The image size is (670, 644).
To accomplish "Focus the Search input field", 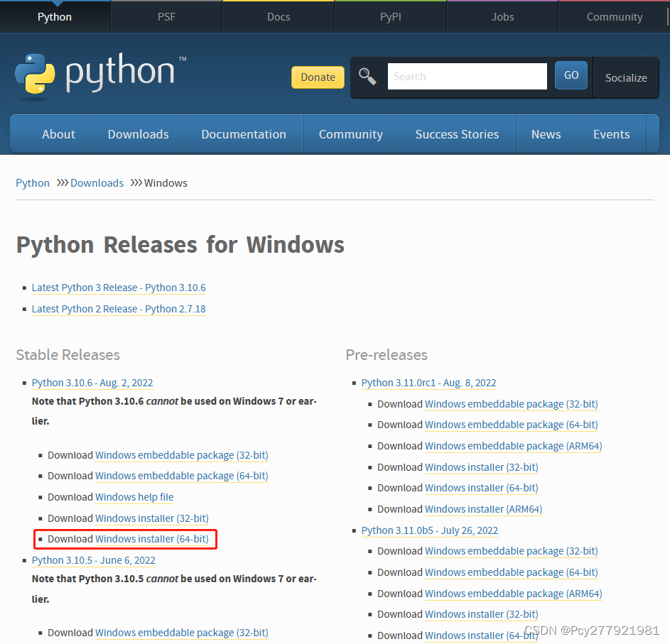I will (467, 77).
